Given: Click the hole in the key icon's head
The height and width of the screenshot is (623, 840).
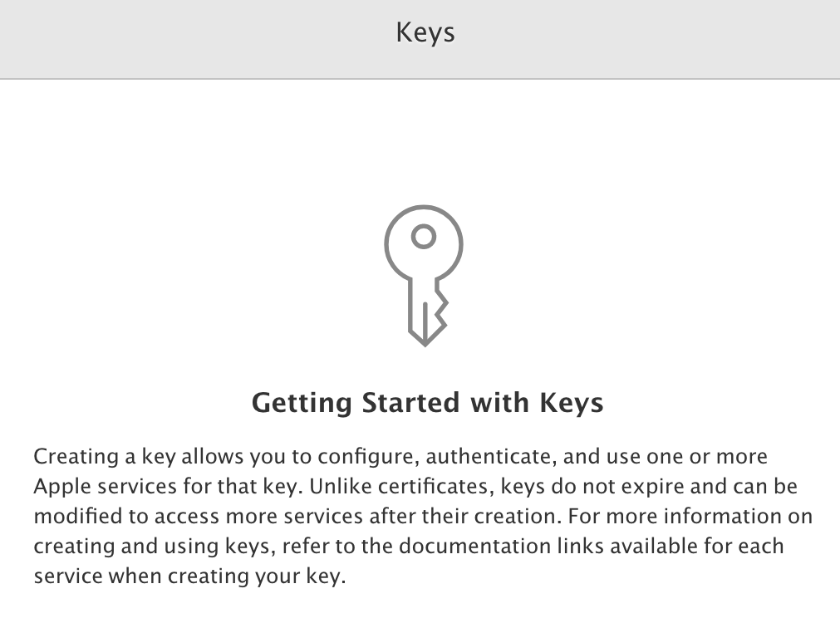Looking at the screenshot, I should (424, 237).
